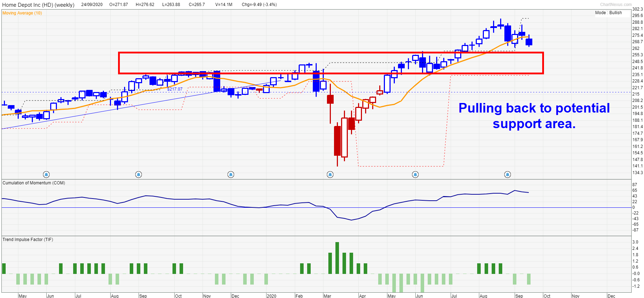Click the O=271.87 open price value
Image resolution: width=644 pixels, height=298 pixels.
[119, 5]
